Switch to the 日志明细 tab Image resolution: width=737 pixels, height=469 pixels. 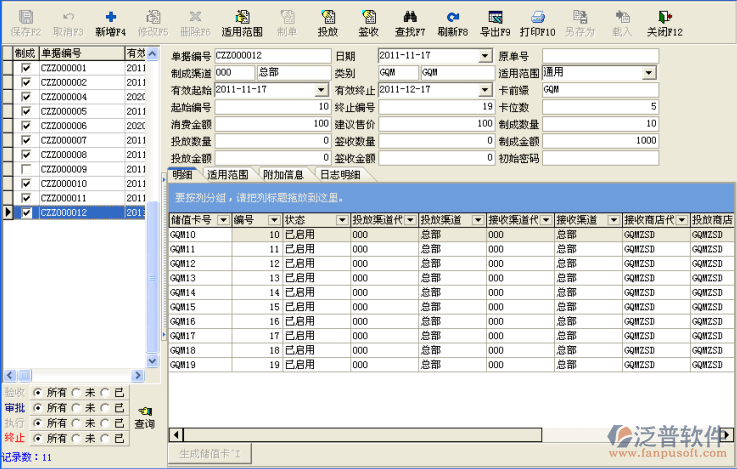339,175
